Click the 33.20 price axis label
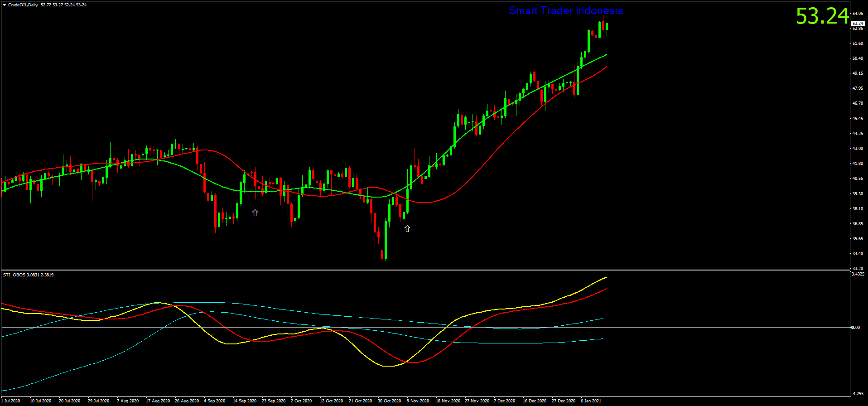Image resolution: width=868 pixels, height=406 pixels. coord(858,269)
